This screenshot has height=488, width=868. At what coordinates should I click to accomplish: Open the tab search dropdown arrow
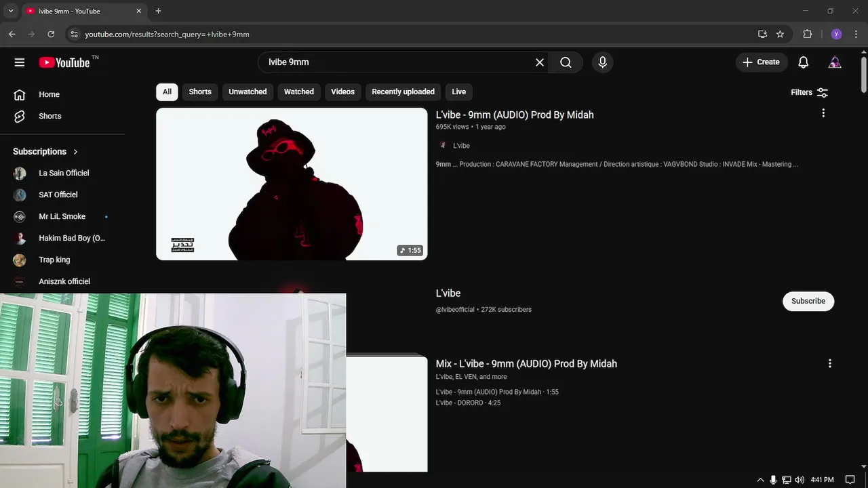(x=10, y=11)
